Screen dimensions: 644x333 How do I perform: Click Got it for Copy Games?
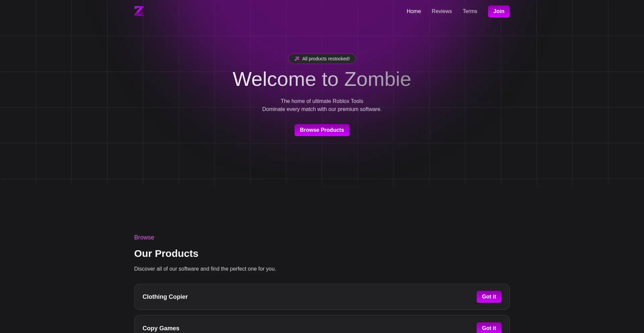point(489,328)
